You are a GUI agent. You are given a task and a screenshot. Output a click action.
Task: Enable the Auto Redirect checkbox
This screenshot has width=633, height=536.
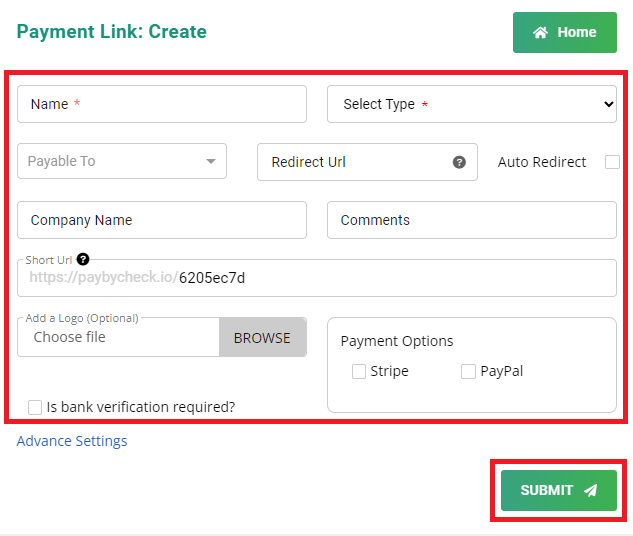pos(612,162)
